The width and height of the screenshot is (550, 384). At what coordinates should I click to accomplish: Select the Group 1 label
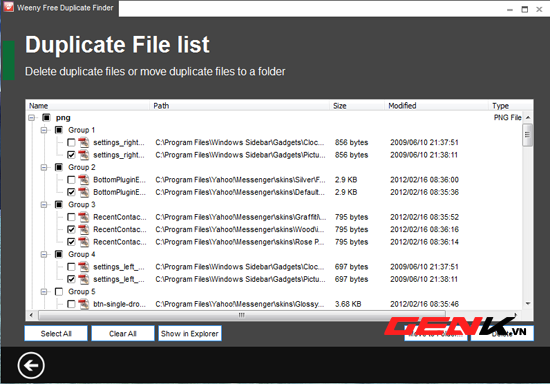(x=81, y=130)
